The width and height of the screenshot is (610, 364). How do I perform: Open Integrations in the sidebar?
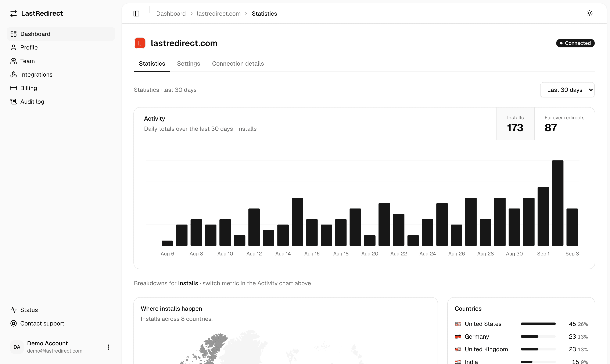(61, 74)
